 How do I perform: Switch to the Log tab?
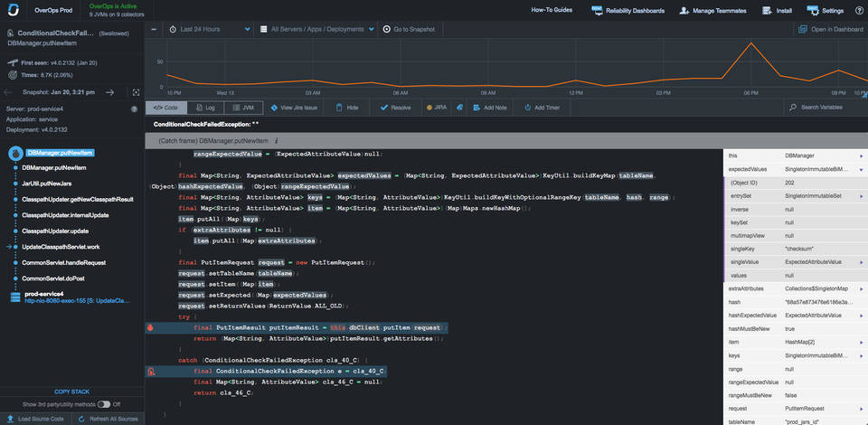point(204,107)
